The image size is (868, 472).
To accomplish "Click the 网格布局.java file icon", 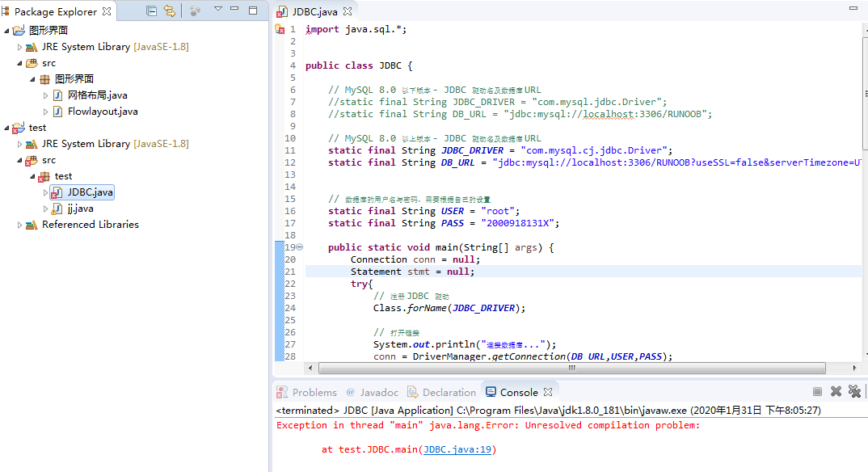I will (x=57, y=95).
